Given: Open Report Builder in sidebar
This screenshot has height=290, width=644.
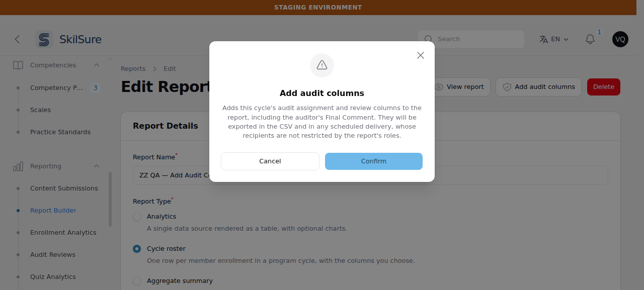Looking at the screenshot, I should point(53,211).
